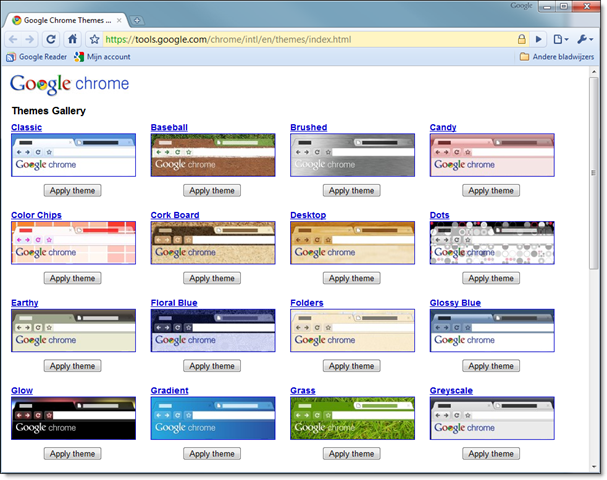Click the Color Chips preview thumbnail

[x=74, y=243]
